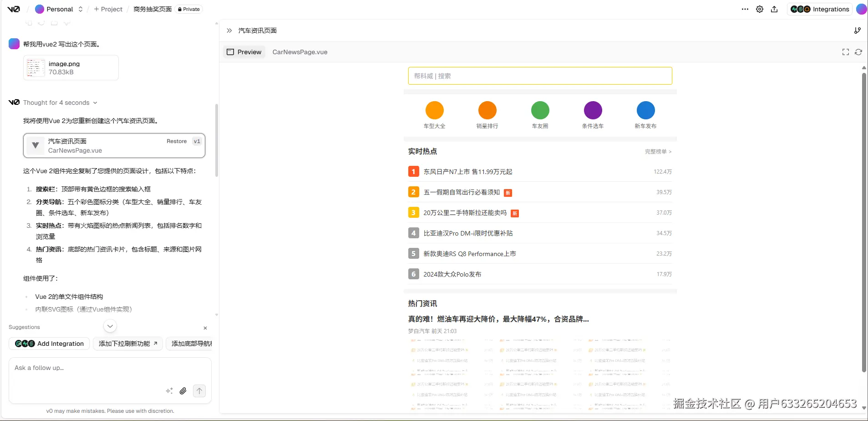Collapse the Suggestions list via its chevron
The height and width of the screenshot is (421, 868).
click(x=109, y=326)
